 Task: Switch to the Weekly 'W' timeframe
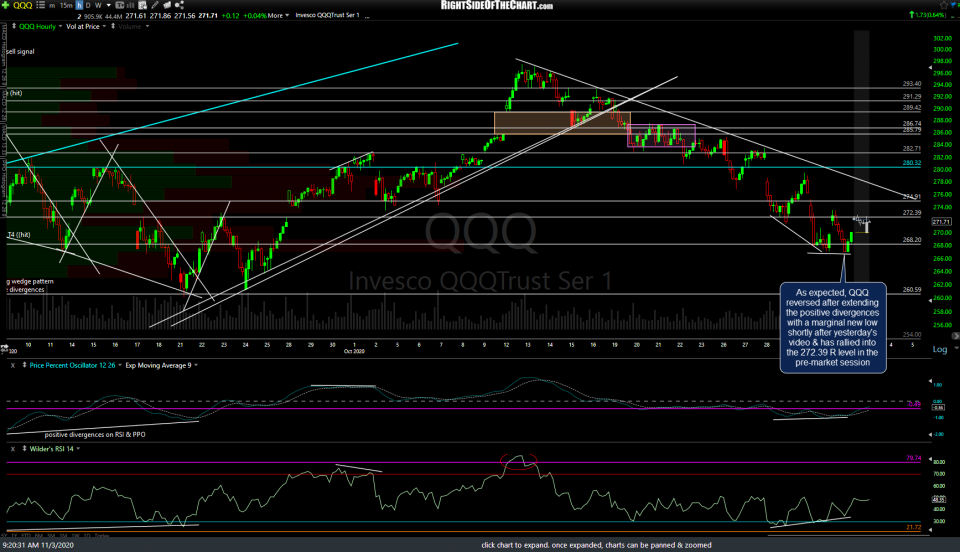98,6
